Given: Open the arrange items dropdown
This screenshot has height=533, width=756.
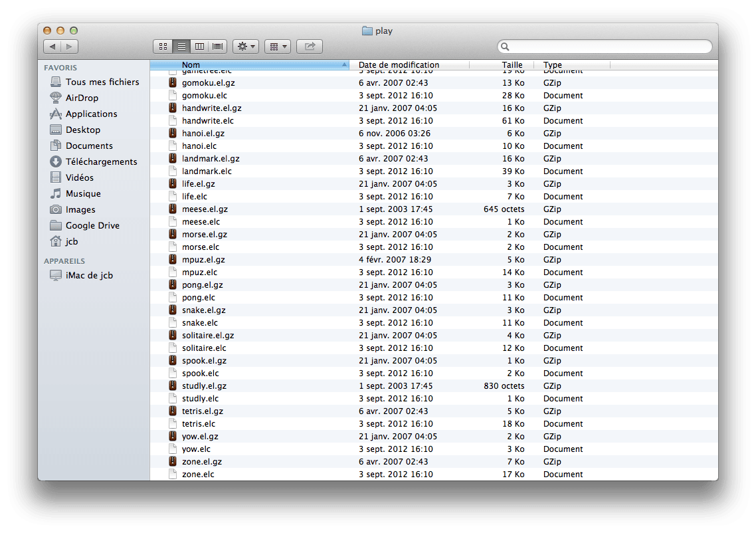Looking at the screenshot, I should coord(278,47).
